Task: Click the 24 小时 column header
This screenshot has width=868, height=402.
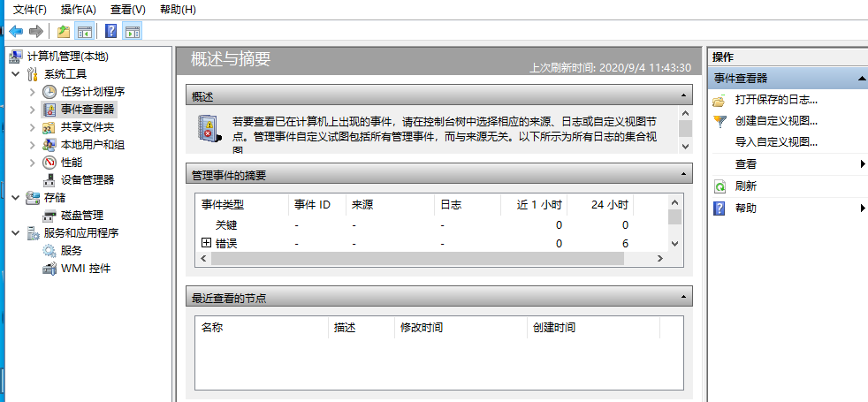Action: click(600, 205)
